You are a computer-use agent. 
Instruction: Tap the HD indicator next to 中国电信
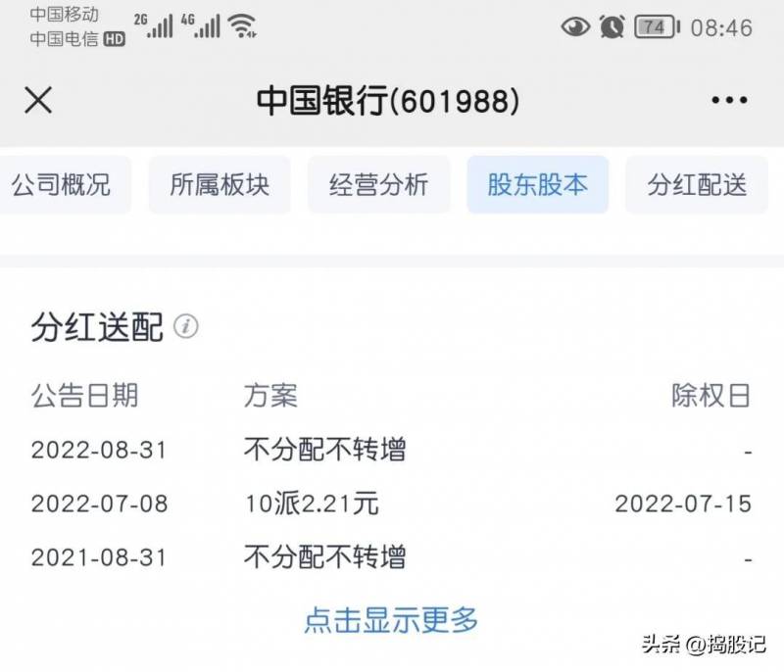[114, 39]
